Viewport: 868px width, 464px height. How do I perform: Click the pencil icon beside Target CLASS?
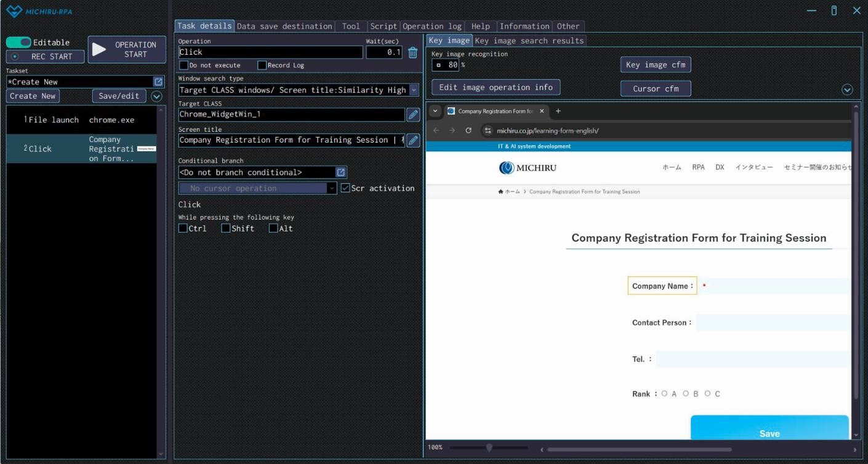(413, 114)
